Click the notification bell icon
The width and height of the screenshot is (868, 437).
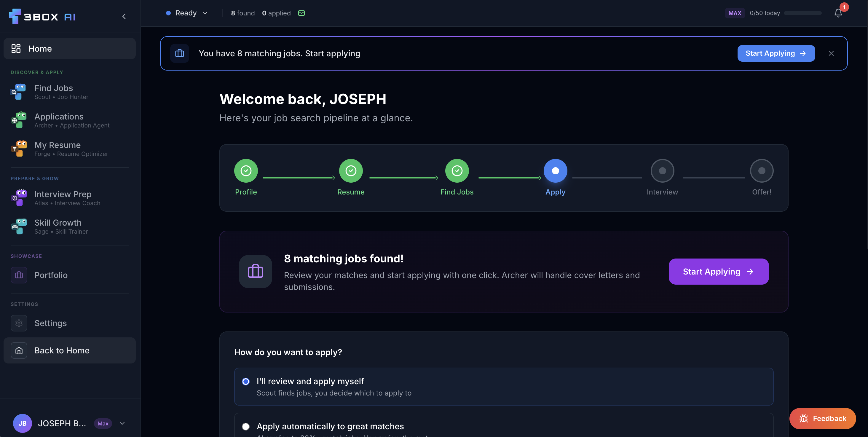point(838,13)
